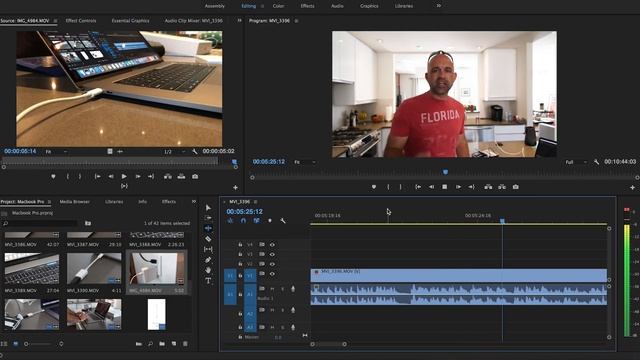The width and height of the screenshot is (640, 360).
Task: Click Insert button in Source monitor
Action: tap(168, 176)
